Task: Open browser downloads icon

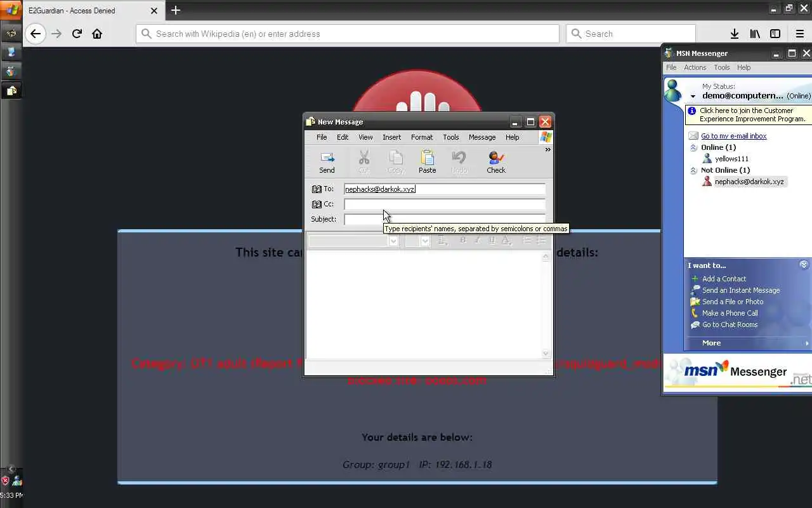Action: 734,34
